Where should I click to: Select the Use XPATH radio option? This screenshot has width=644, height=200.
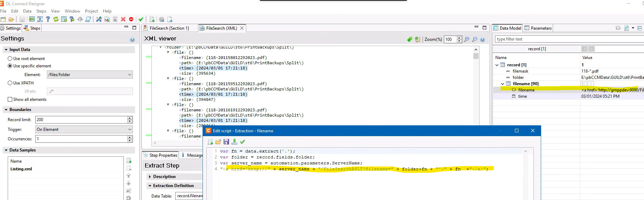[x=10, y=83]
